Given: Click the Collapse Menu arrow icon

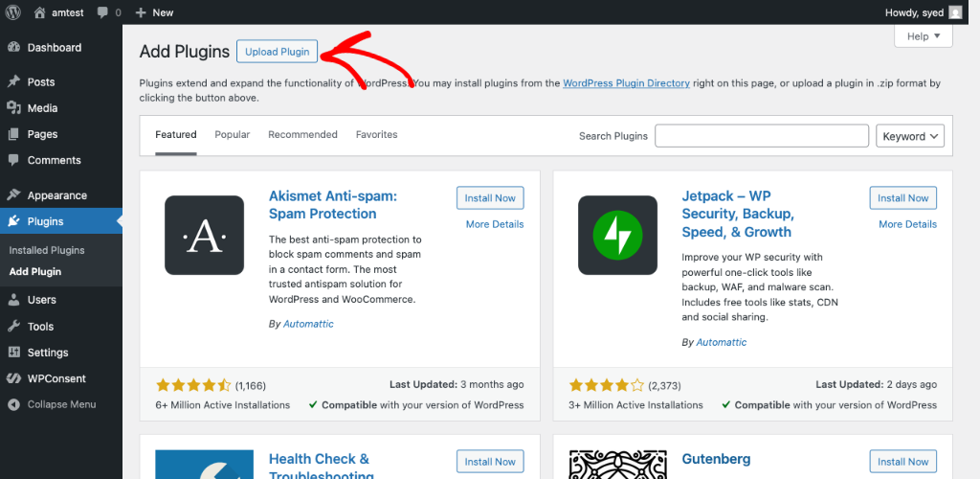Looking at the screenshot, I should [13, 404].
